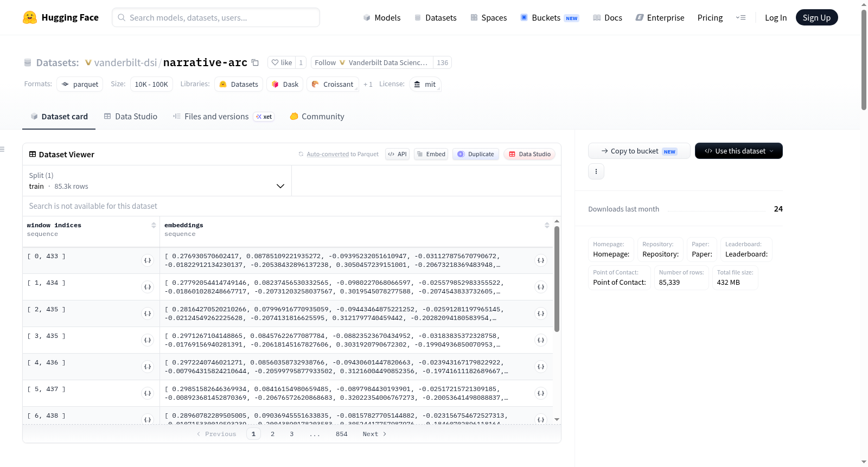
Task: Expand the embeddings cell starting 0.276930570602417
Action: (541, 260)
